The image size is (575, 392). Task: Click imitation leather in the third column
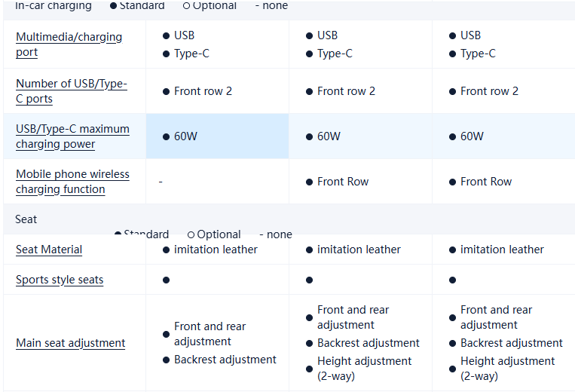tap(502, 250)
